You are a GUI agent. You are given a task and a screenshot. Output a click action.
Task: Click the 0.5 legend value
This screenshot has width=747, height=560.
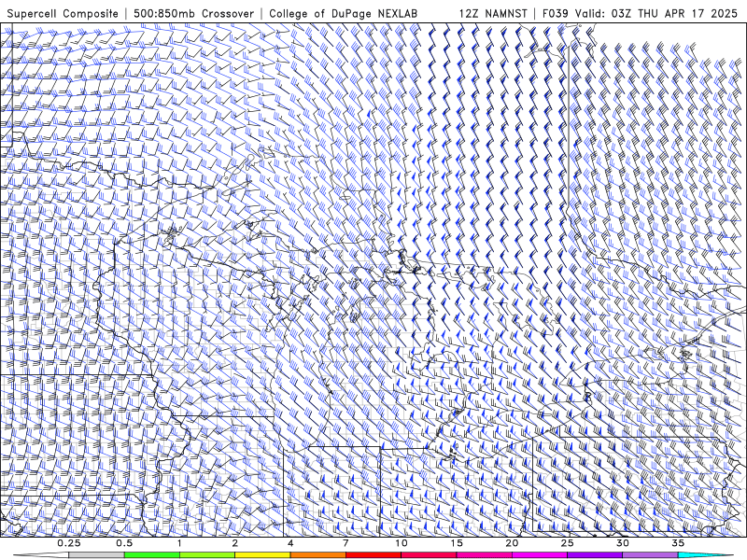coord(124,543)
